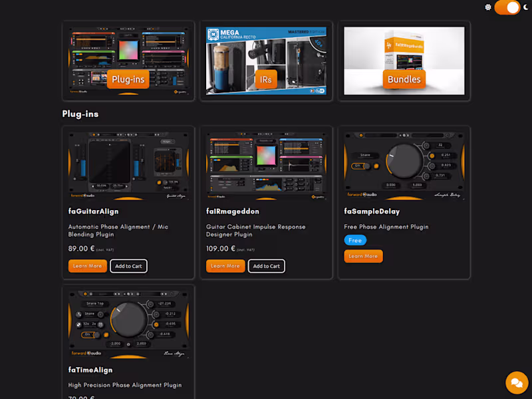The width and height of the screenshot is (532, 399).
Task: Open the chat bubble in bottom corner
Action: coord(517,382)
